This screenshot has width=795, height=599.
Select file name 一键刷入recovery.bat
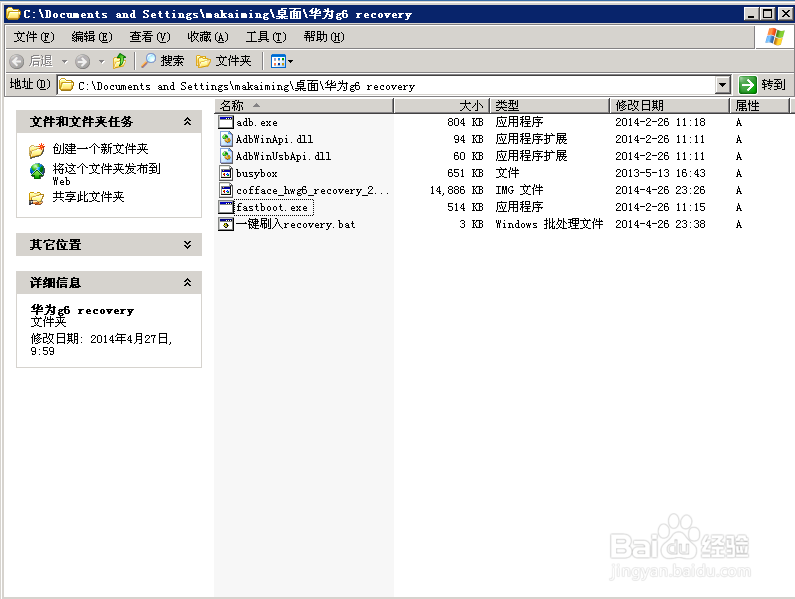pyautogui.click(x=296, y=224)
